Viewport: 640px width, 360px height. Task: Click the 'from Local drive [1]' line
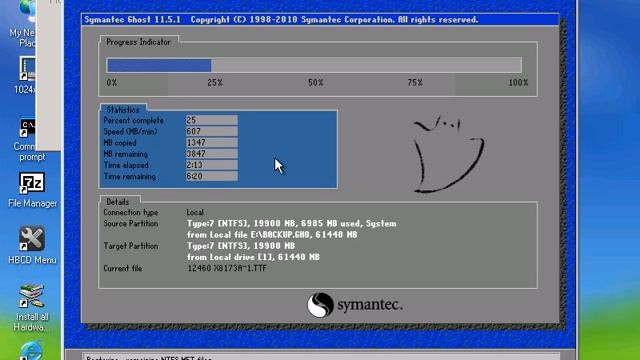(253, 257)
